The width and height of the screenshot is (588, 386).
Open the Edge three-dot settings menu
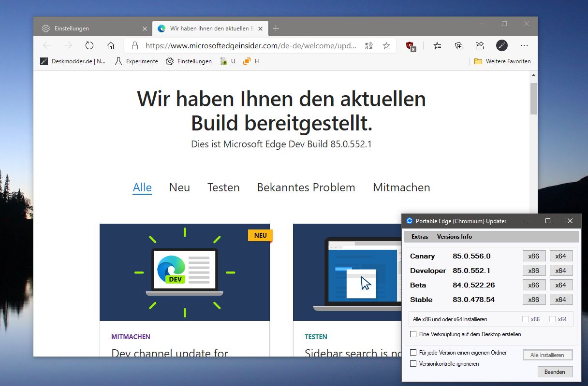point(524,45)
